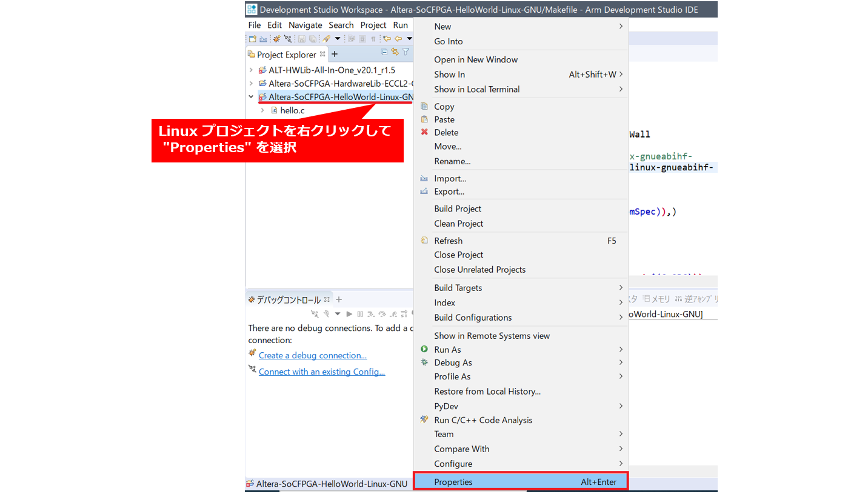Click the Save toolbar icon
Screen dimensions: 868x494
pyautogui.click(x=301, y=39)
